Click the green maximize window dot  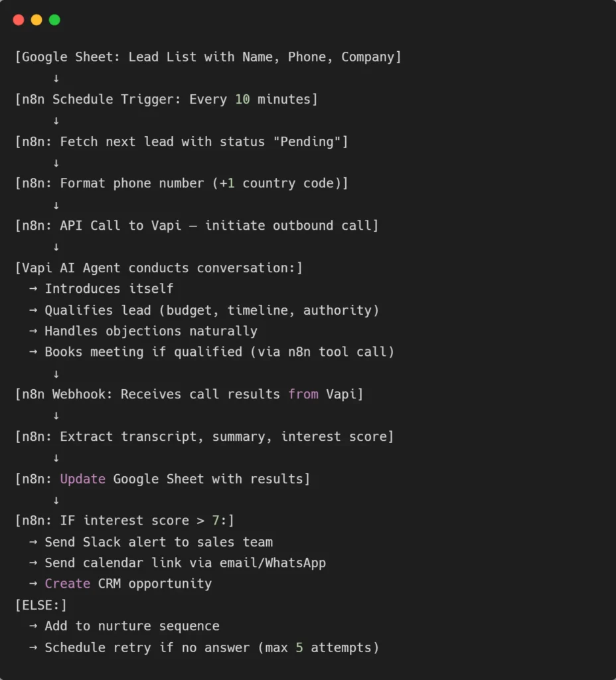(54, 20)
